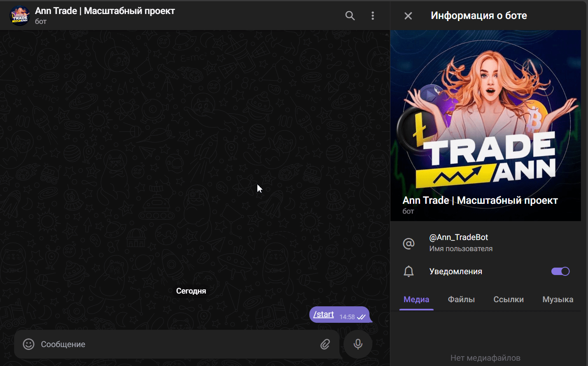The width and height of the screenshot is (588, 366).
Task: Click the bell notifications icon
Action: click(408, 271)
